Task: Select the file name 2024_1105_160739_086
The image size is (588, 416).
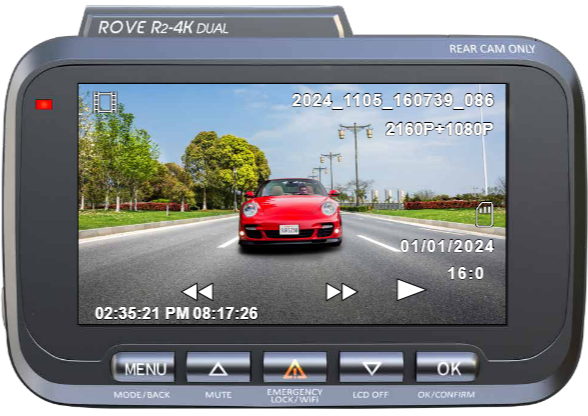Action: 393,101
